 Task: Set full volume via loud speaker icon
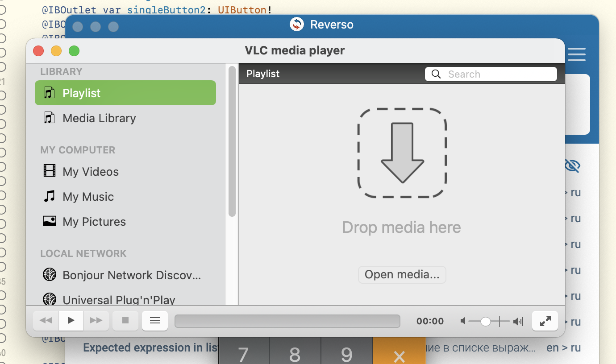pos(518,321)
